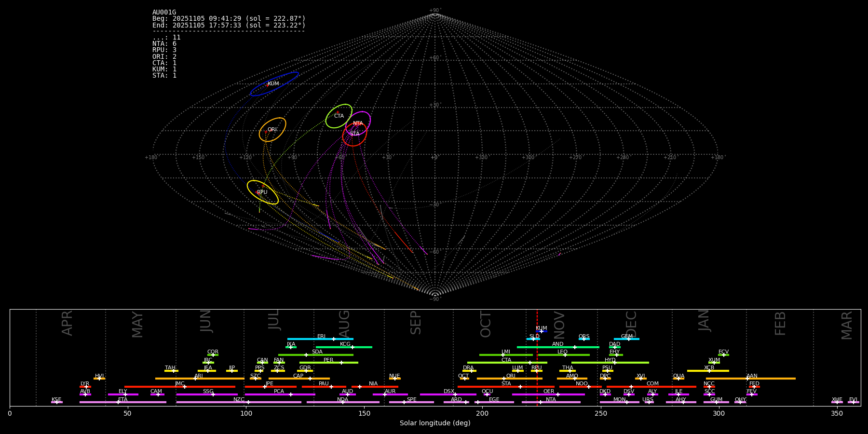Click the 'ORI: 2' legend count
The image size is (868, 434).
[164, 56]
